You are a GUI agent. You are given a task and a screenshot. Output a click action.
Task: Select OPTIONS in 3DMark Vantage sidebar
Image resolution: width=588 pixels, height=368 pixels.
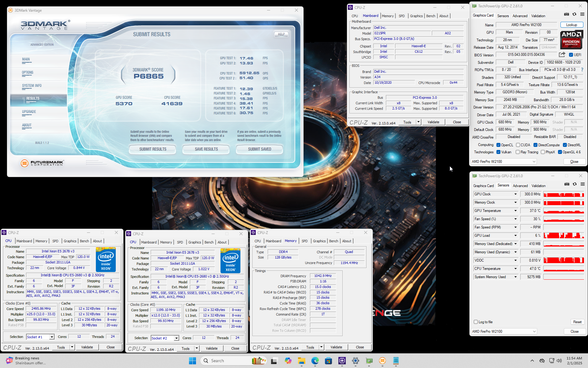click(28, 73)
